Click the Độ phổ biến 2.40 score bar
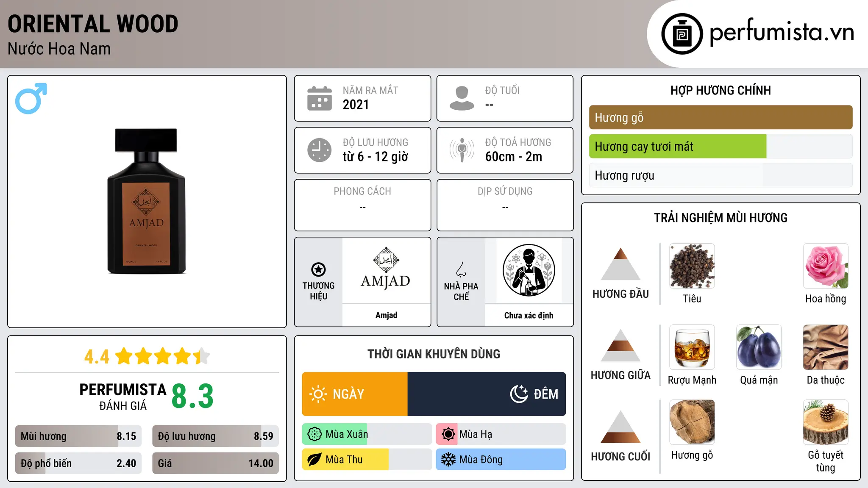 click(x=78, y=463)
